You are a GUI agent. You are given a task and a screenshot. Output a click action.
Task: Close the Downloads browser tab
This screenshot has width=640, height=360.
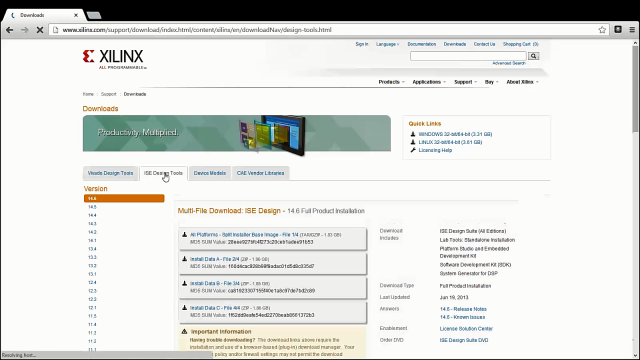pos(76,15)
